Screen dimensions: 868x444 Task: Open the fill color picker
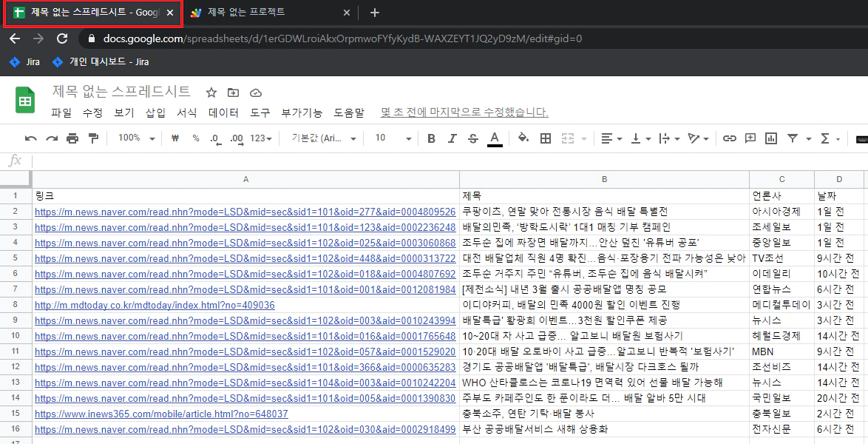(x=523, y=138)
